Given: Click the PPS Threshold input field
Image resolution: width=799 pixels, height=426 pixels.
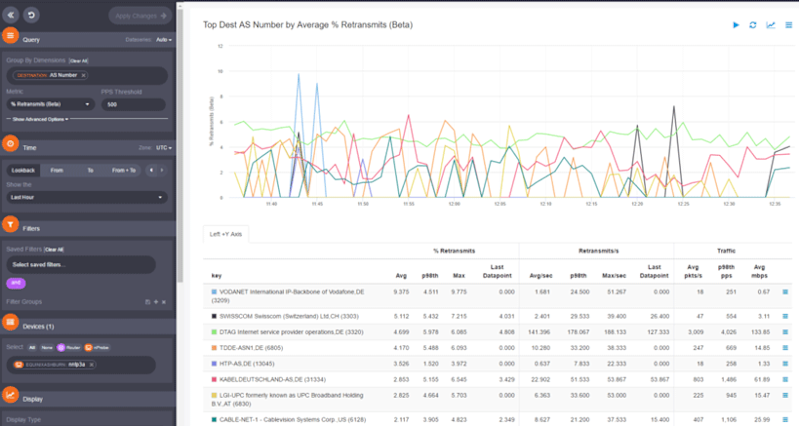Looking at the screenshot, I should [134, 104].
